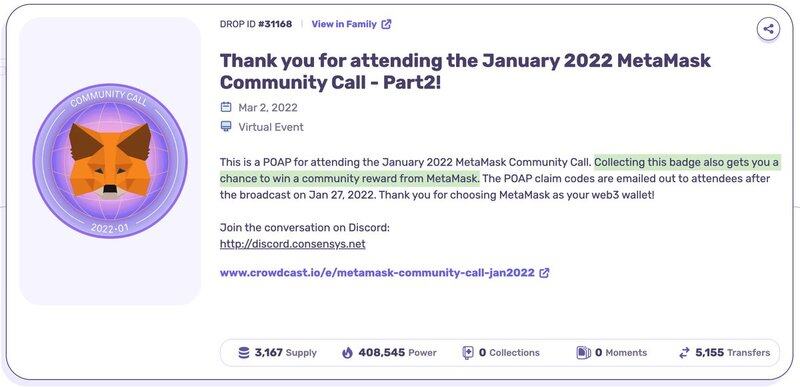Click the share icon button
Viewport: 800px width, 387px height.
[x=768, y=29]
